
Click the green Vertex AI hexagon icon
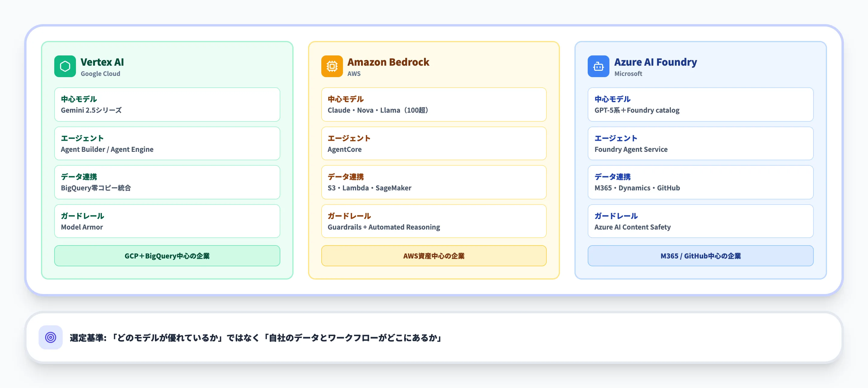[65, 66]
